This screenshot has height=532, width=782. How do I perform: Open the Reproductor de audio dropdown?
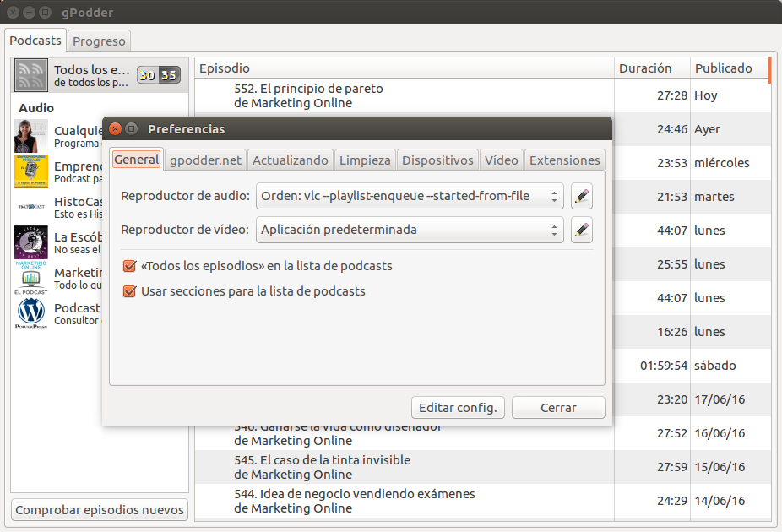[x=410, y=196]
